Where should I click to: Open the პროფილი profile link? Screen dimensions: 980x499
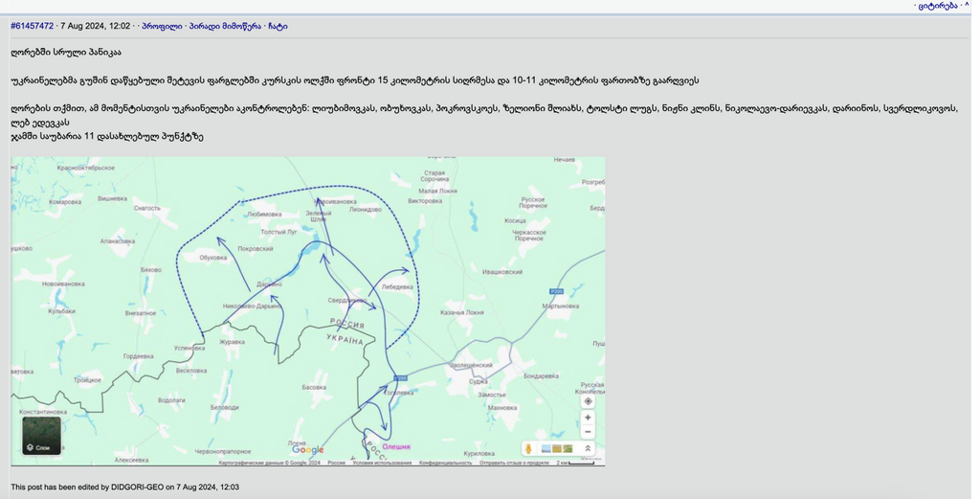(162, 26)
